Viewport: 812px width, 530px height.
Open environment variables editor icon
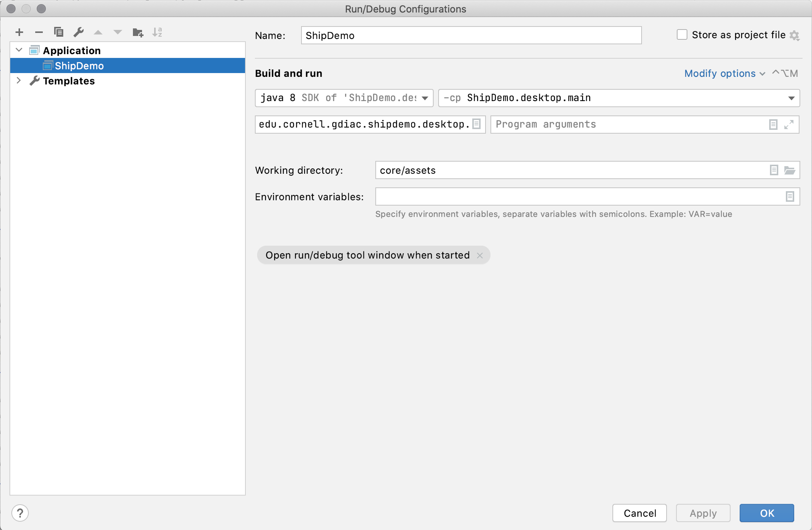tap(790, 197)
